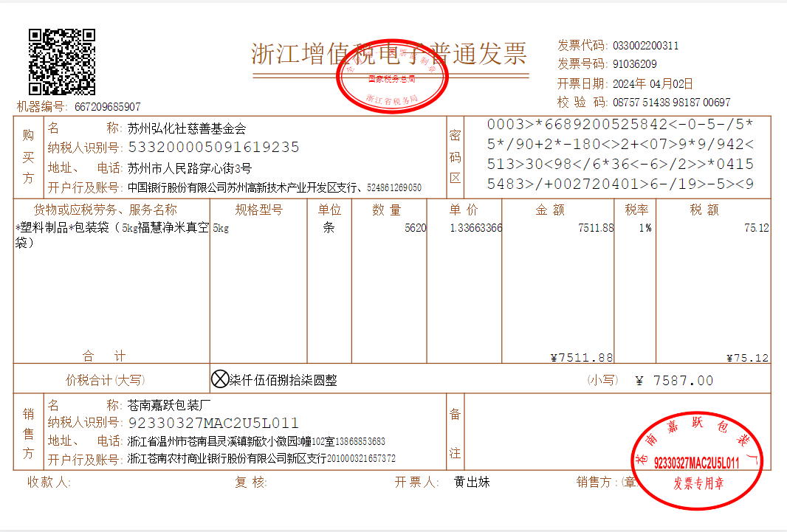Select the invoice number 91036209

(x=634, y=64)
